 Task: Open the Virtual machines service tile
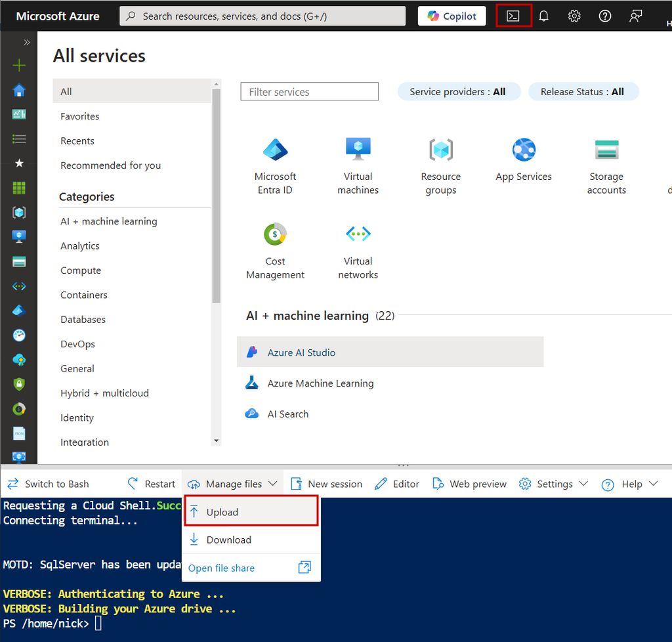[358, 166]
